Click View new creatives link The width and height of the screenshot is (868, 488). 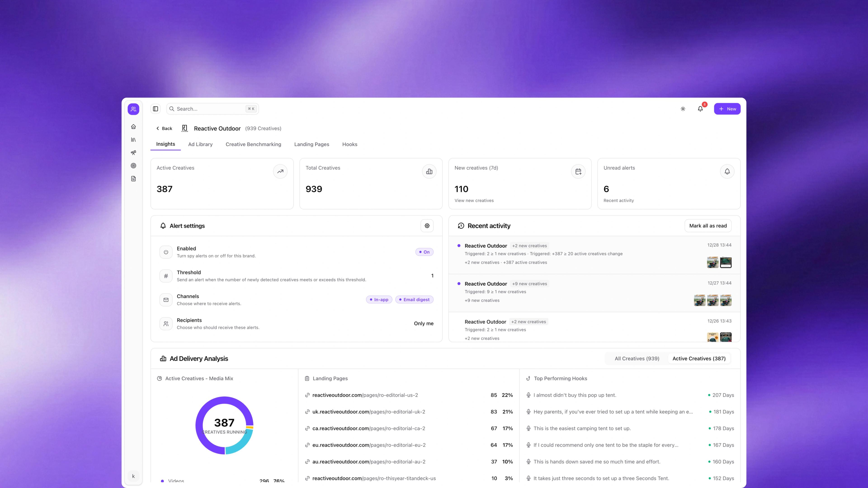click(474, 200)
